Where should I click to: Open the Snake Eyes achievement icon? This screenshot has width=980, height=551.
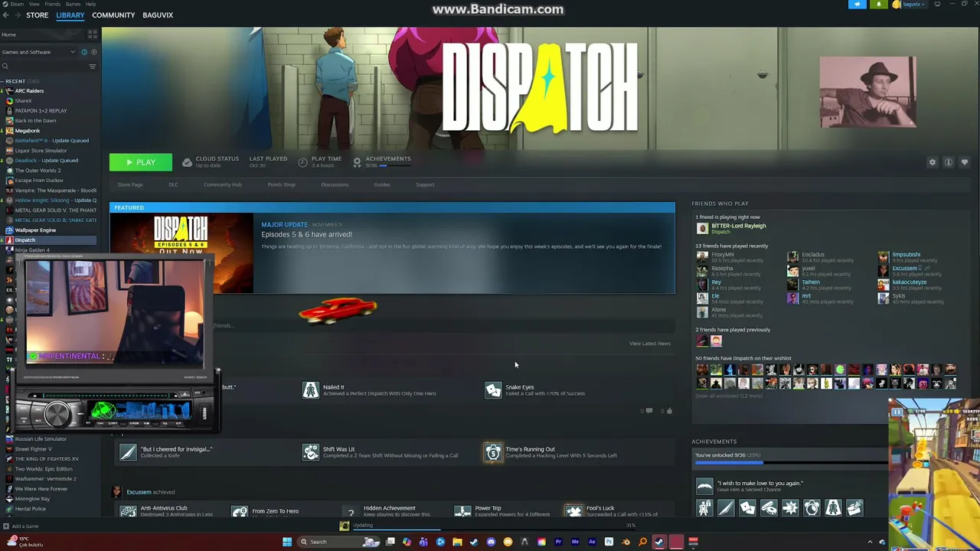[x=493, y=390]
